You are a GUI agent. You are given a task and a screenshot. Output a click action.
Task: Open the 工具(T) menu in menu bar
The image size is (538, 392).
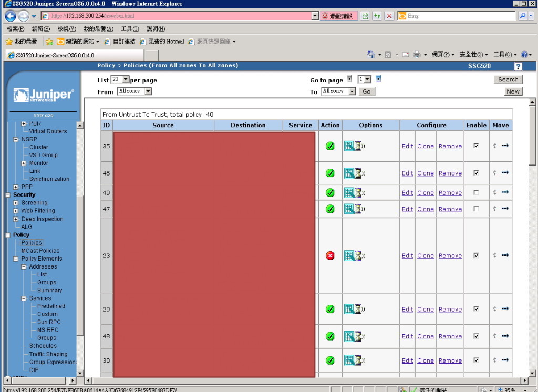pos(130,29)
